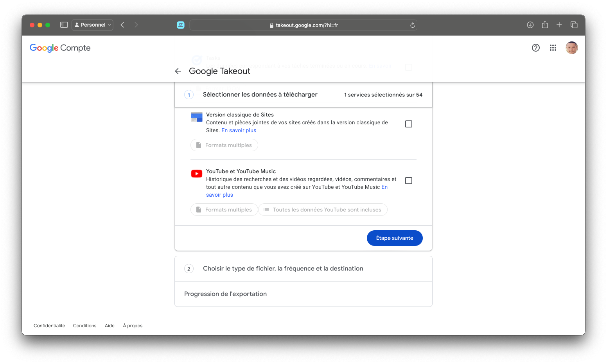This screenshot has width=607, height=364.
Task: Click the Safari share icon
Action: pos(545,25)
